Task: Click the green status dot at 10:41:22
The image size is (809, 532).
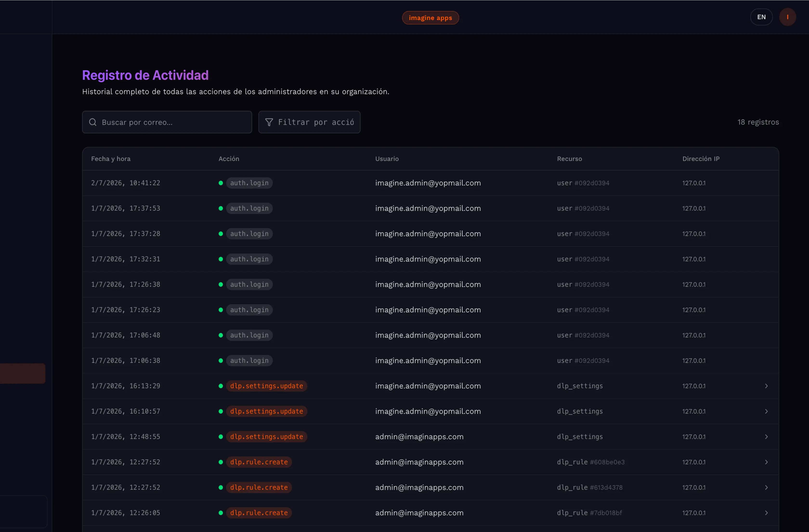Action: [221, 183]
